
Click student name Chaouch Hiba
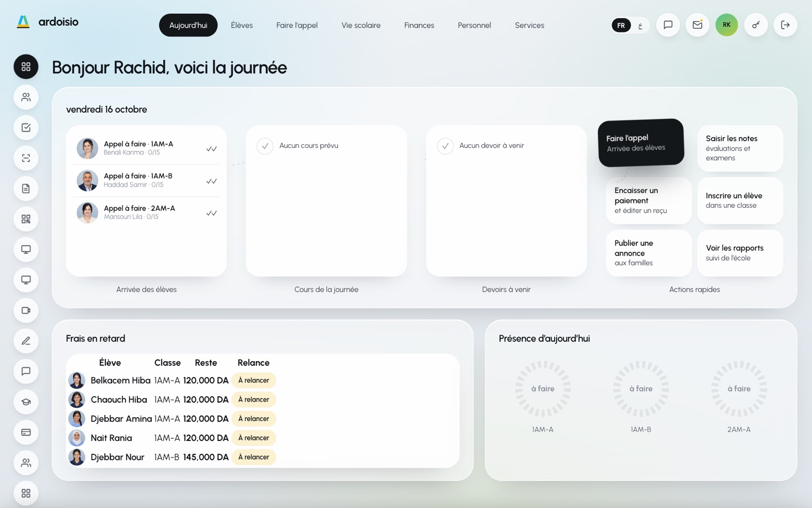point(119,400)
